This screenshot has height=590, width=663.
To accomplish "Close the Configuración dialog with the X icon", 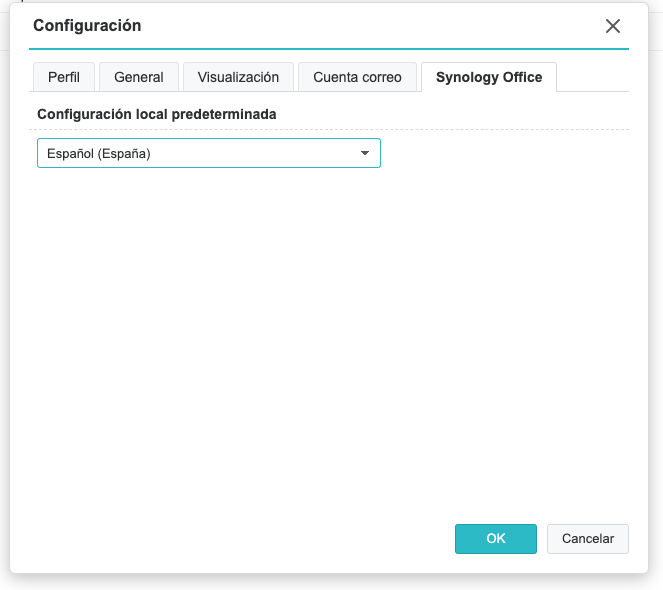I will (613, 26).
